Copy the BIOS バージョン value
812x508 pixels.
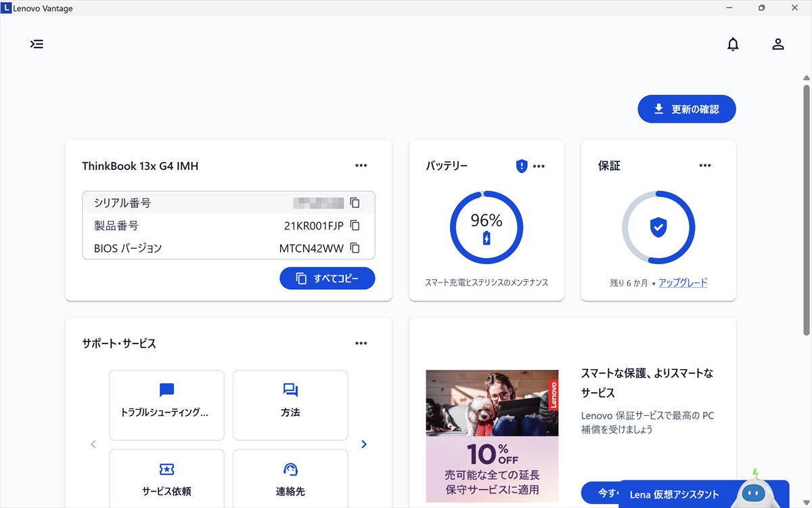pyautogui.click(x=355, y=248)
